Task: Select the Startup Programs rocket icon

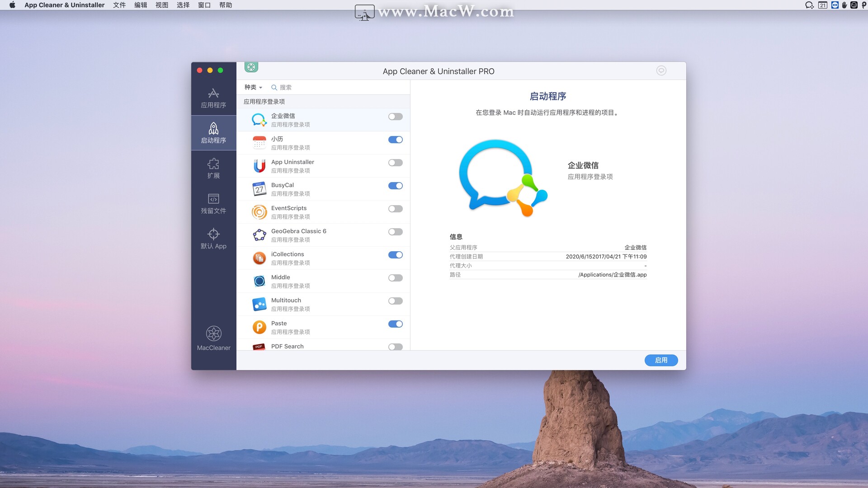Action: pos(213,128)
